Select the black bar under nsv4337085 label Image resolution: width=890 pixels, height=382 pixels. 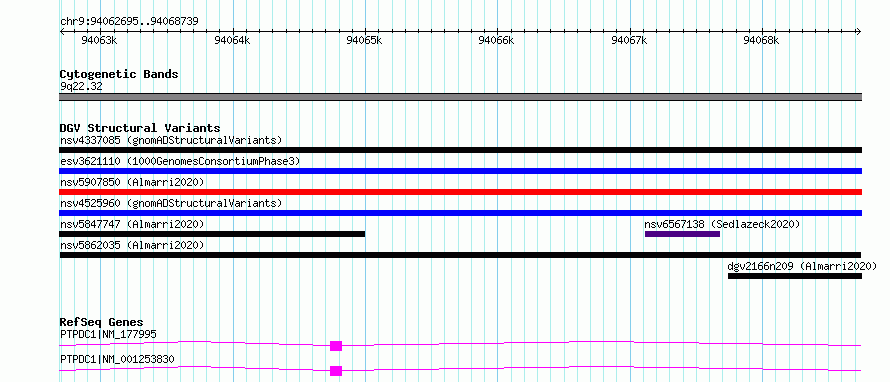coord(460,150)
